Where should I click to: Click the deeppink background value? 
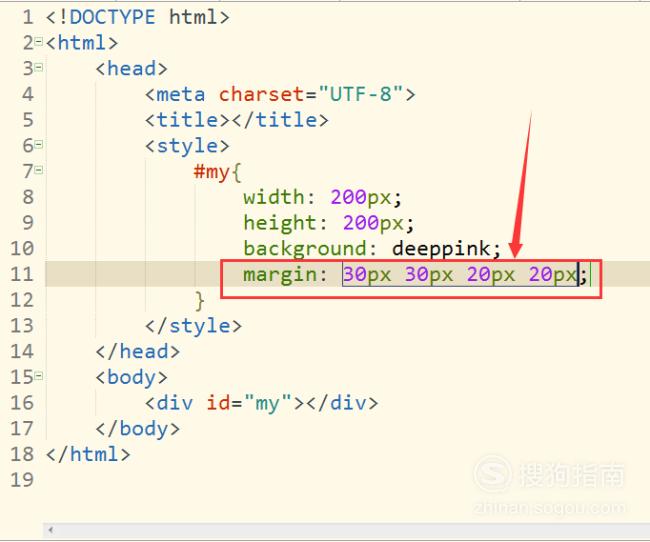[441, 248]
